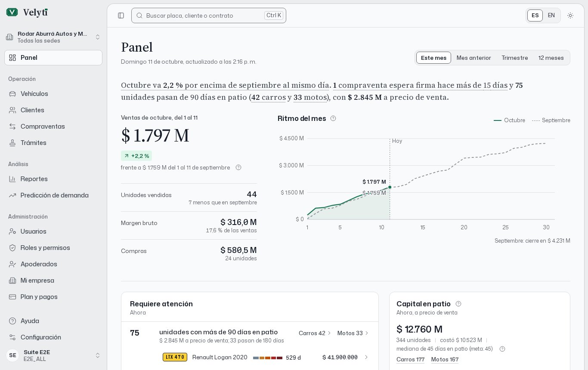Follow the Motos 167 link
This screenshot has height=370, width=588.
point(445,360)
